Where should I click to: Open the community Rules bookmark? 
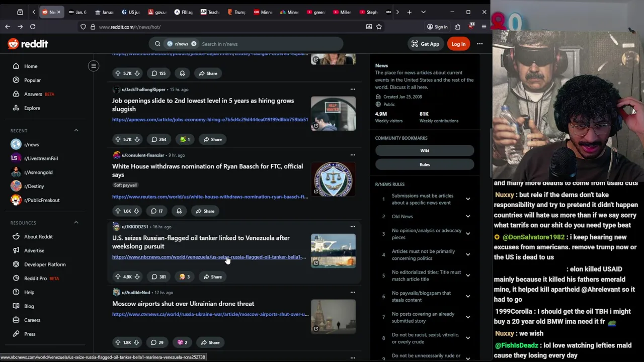tap(425, 164)
